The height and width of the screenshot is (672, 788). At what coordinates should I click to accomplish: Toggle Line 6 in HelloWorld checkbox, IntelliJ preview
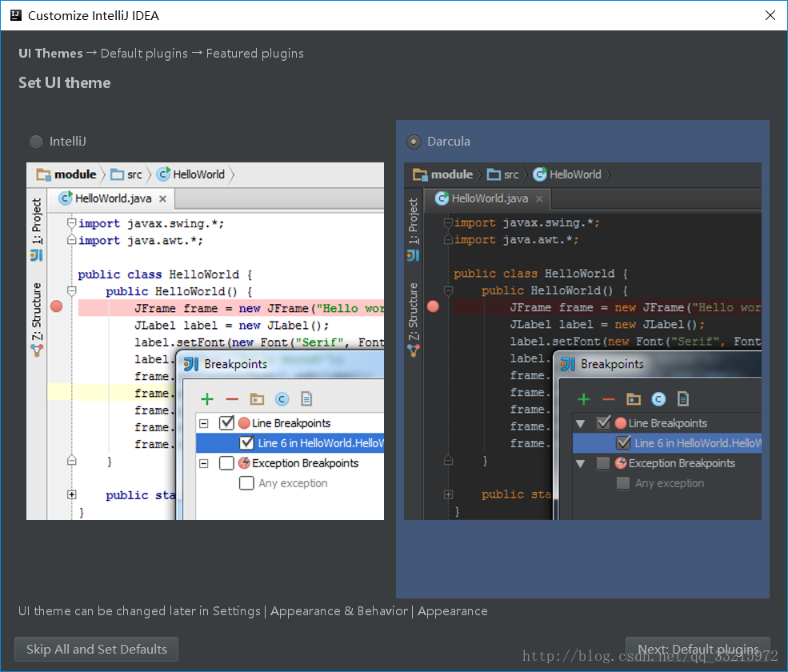(246, 443)
